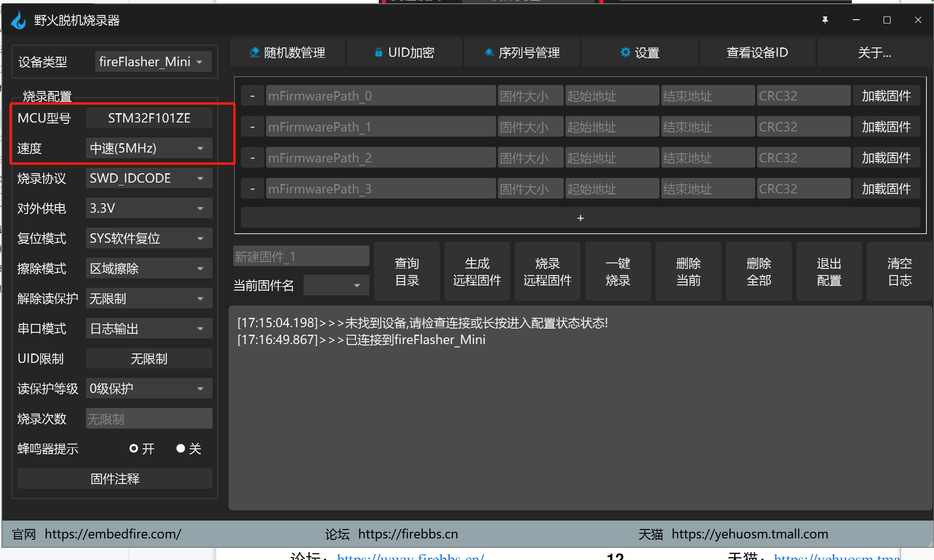934x560 pixels.
Task: Select 蜂鸣器提示 开 radio button
Action: click(134, 448)
